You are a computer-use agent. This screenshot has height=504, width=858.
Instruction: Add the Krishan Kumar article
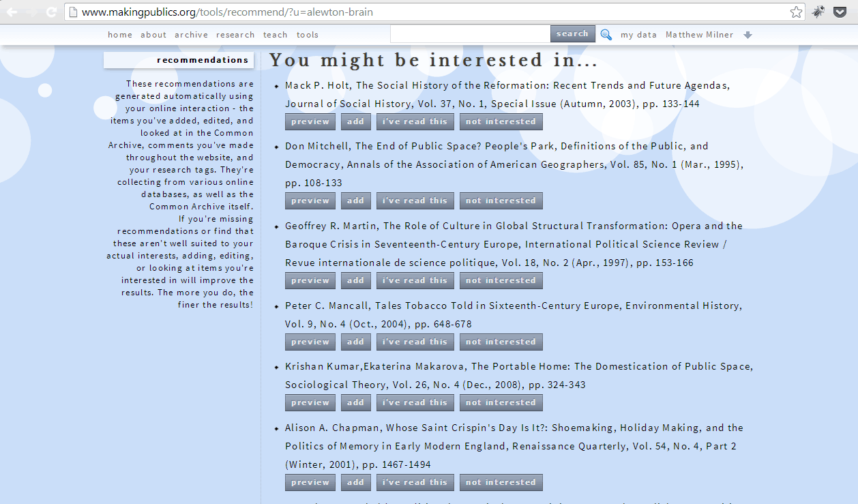356,402
